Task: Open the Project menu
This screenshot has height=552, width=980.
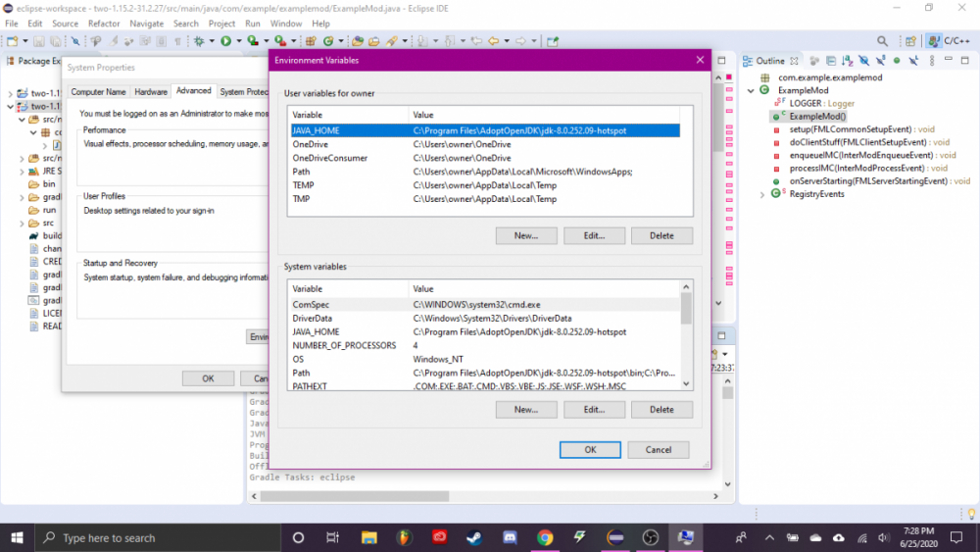Action: tap(221, 24)
